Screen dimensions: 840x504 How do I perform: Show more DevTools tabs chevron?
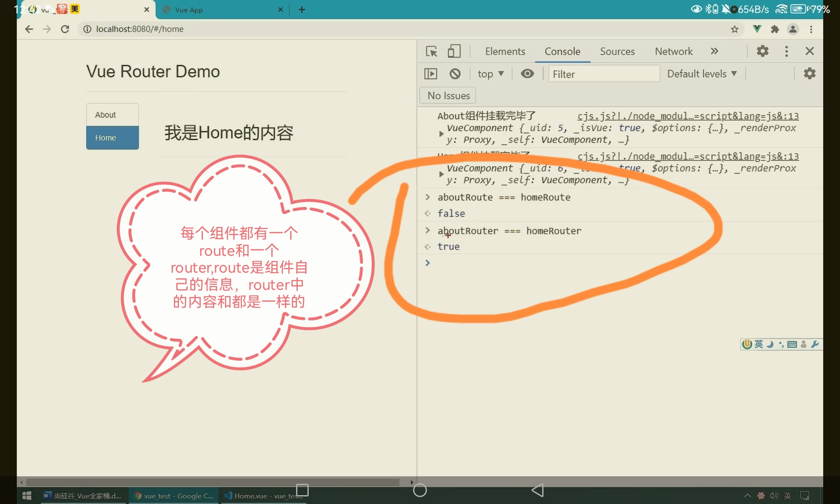coord(714,51)
